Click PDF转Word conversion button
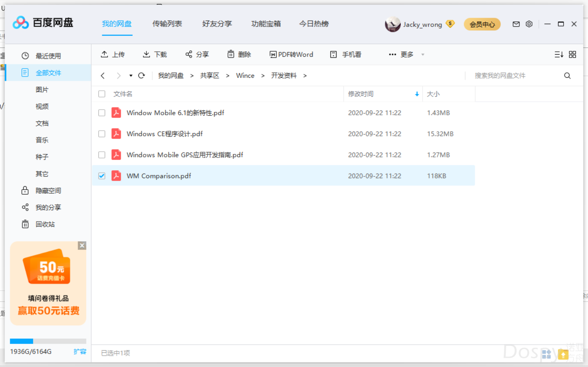 tap(291, 54)
